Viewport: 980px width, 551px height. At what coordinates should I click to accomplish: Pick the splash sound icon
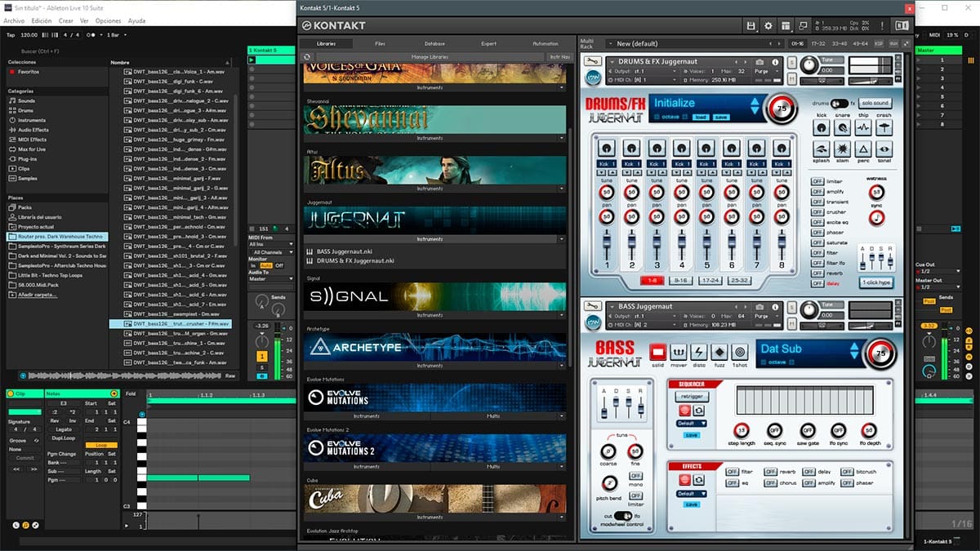pos(822,149)
